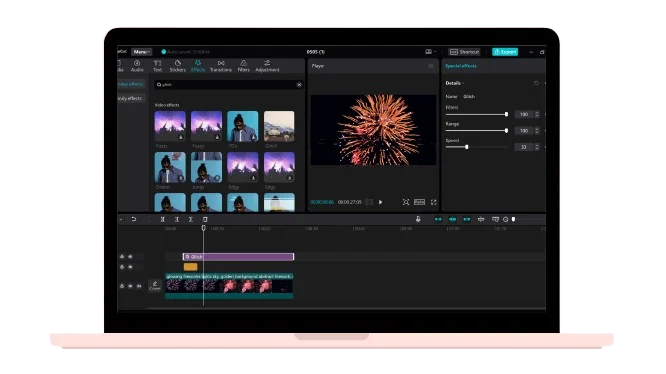Hide the Glitch effect track

[x=130, y=256]
